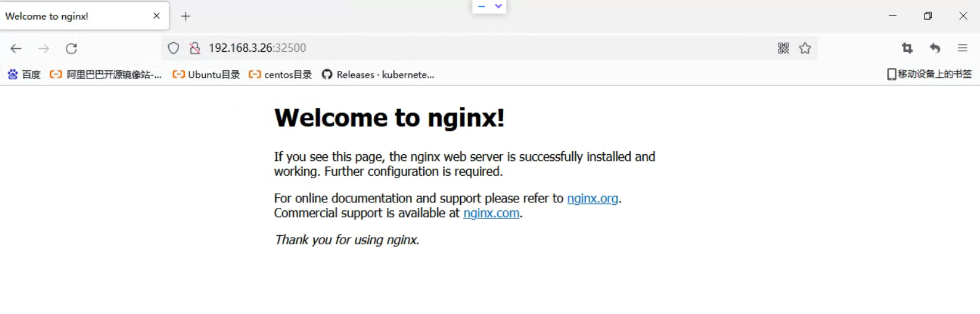Bookmark this page with the star
The height and width of the screenshot is (314, 980).
coord(805,48)
